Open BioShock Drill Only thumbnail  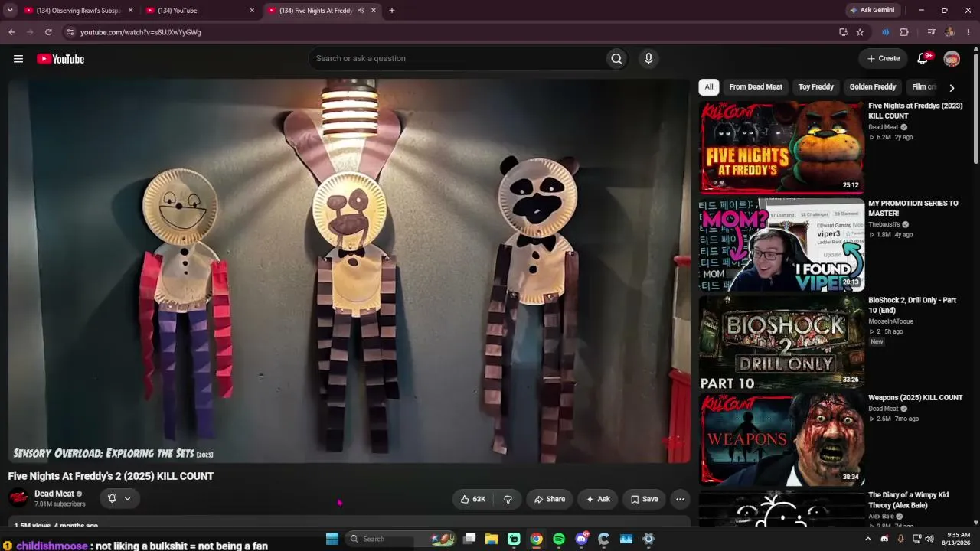point(782,341)
